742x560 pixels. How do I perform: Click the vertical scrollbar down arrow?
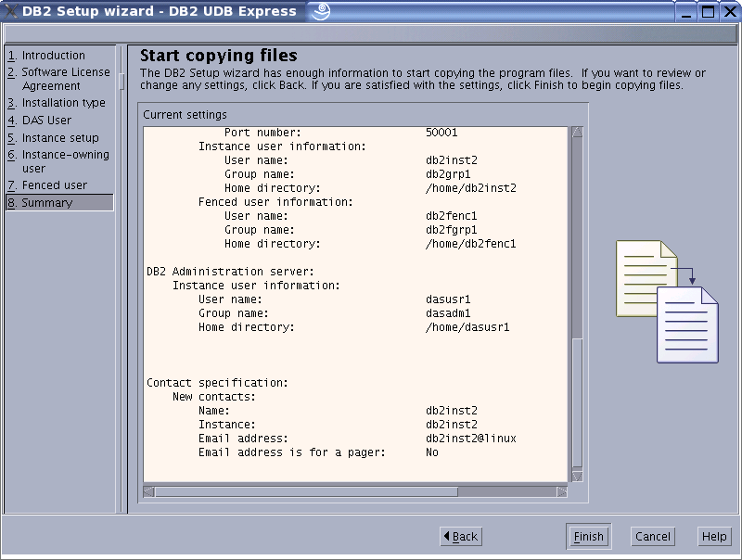coord(577,476)
